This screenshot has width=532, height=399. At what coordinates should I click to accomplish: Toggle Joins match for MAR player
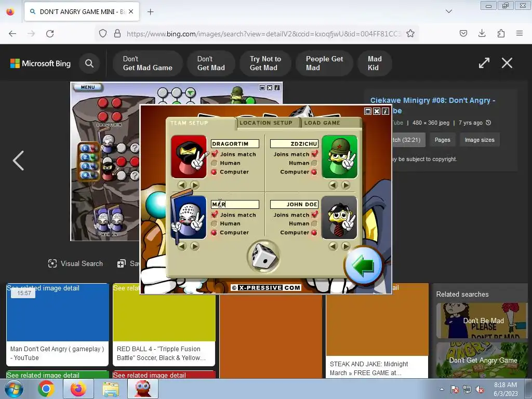[214, 215]
